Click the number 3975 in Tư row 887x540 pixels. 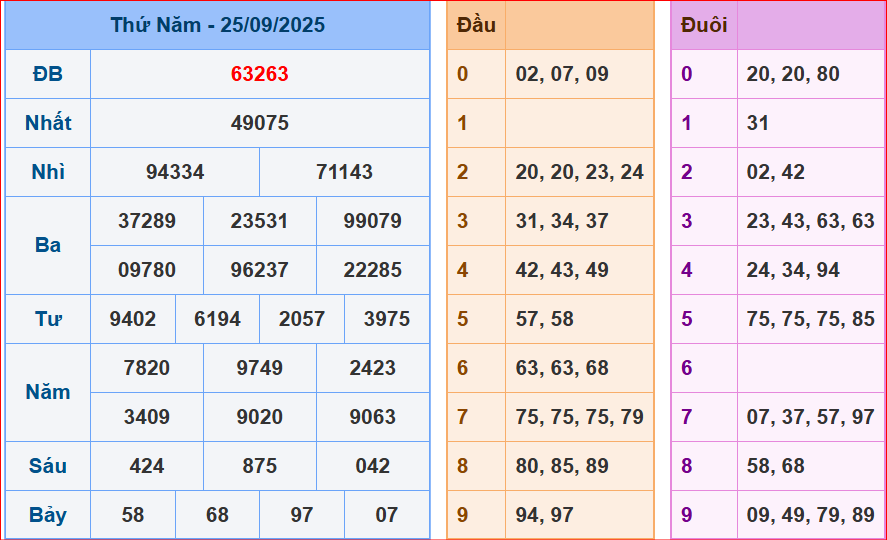click(x=387, y=319)
